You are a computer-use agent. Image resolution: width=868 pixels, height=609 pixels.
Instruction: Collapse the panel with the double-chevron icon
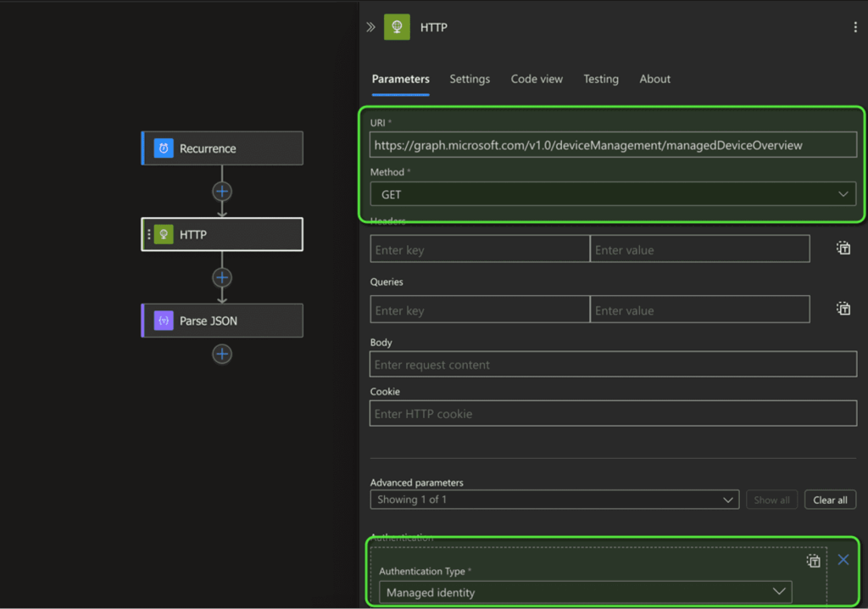tap(370, 26)
